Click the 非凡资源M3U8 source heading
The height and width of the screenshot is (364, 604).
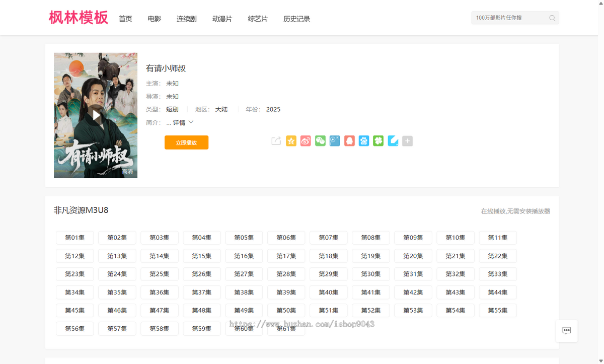pyautogui.click(x=81, y=210)
